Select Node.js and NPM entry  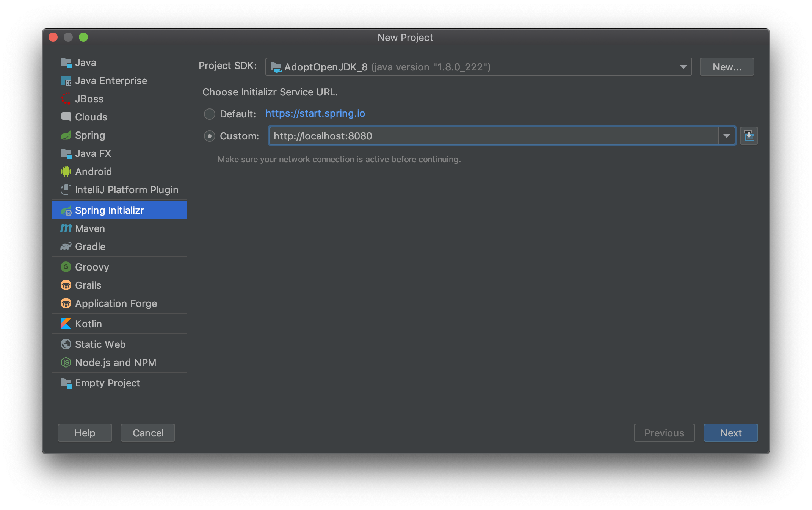119,363
